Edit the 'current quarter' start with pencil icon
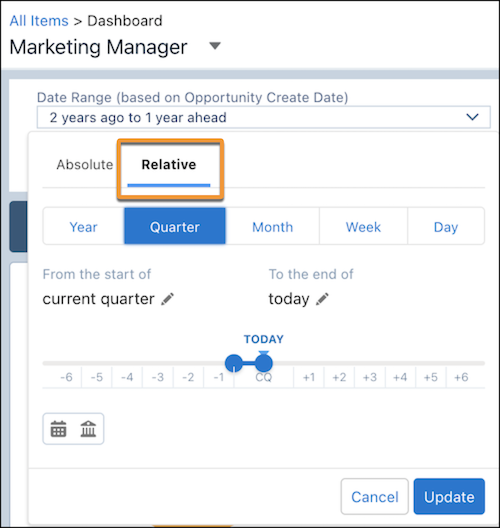Viewport: 500px width, 528px height. click(167, 299)
